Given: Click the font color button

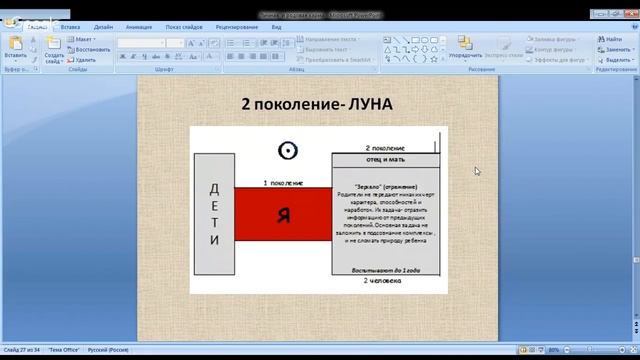Looking at the screenshot, I should pos(210,57).
